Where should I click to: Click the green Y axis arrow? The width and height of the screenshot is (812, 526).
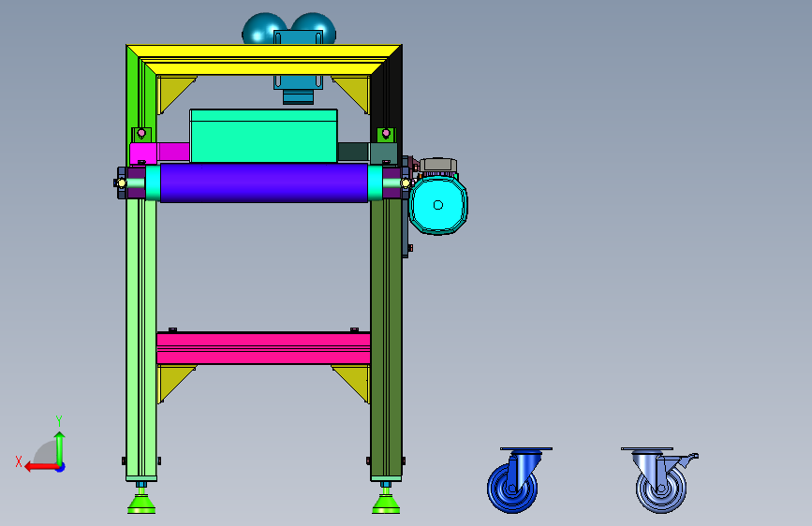60,448
